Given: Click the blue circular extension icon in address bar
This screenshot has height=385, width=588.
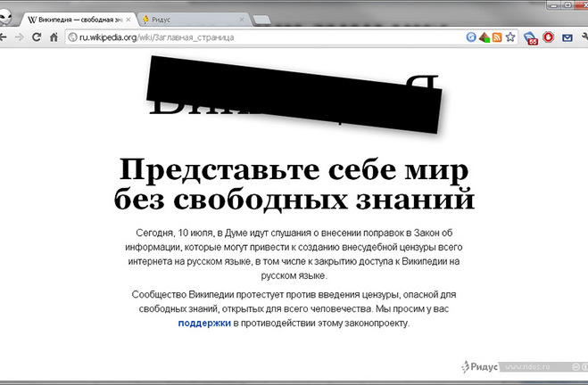Looking at the screenshot, I should [471, 37].
